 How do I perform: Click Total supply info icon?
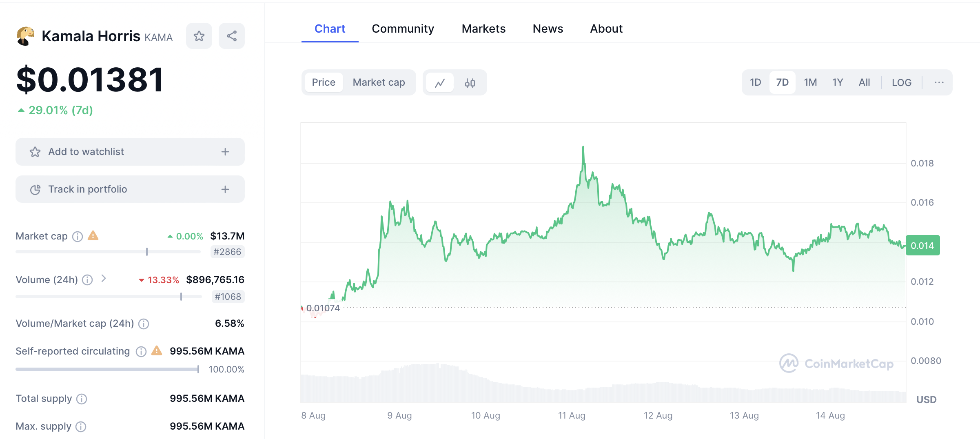pyautogui.click(x=82, y=399)
